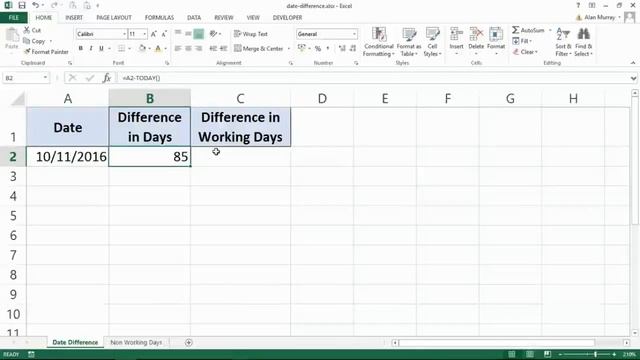Apply percent style format
This screenshot has width=640, height=360.
point(318,48)
